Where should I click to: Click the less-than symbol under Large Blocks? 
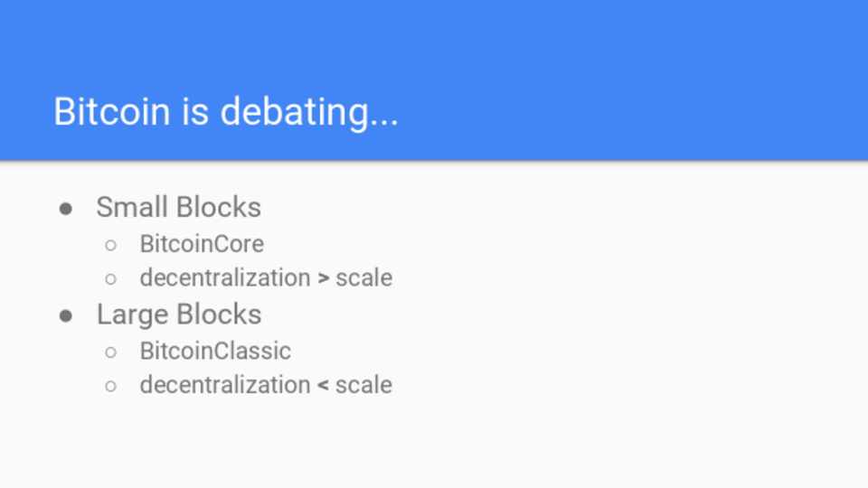pyautogui.click(x=323, y=386)
